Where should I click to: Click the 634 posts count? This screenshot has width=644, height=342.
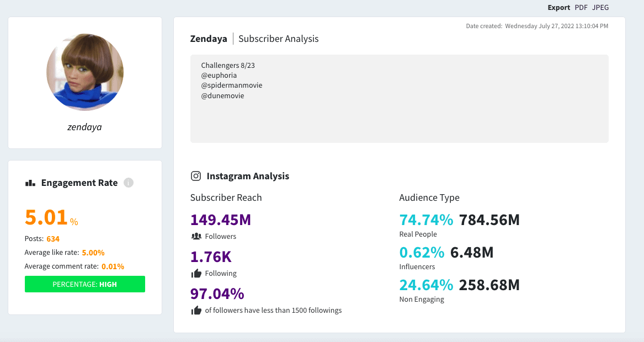pyautogui.click(x=53, y=239)
